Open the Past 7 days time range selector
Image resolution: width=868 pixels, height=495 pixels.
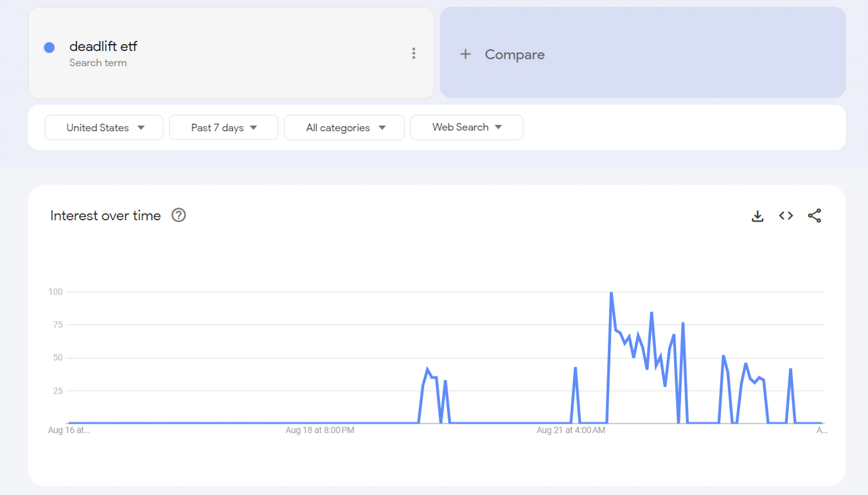coord(223,128)
